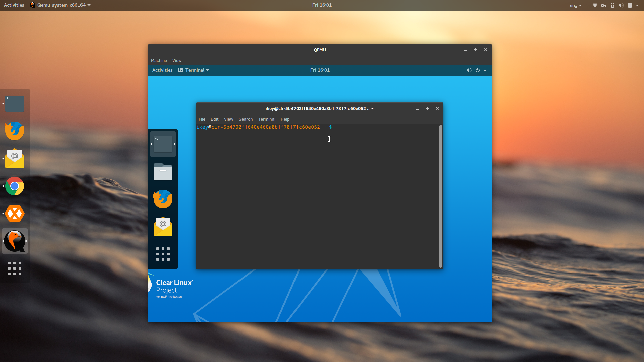Click the terminal vertical scrollbar
The width and height of the screenshot is (644, 362).
(x=441, y=196)
